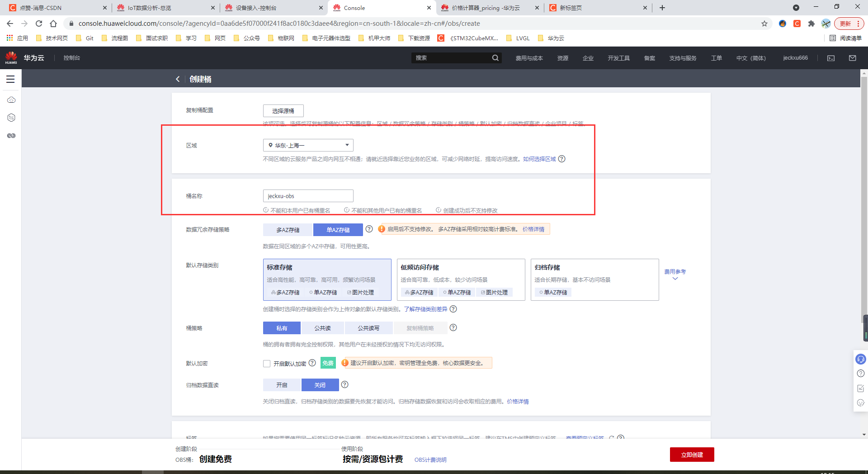Open a new browser tab with plus

click(662, 8)
